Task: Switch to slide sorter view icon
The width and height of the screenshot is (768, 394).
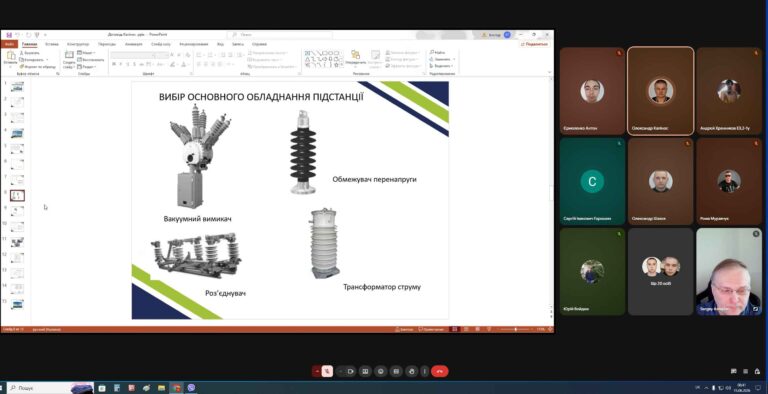Action: [x=466, y=329]
